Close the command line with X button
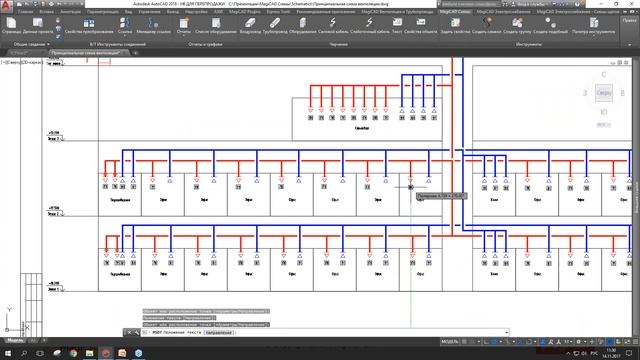This screenshot has width=640, height=360. [129, 333]
